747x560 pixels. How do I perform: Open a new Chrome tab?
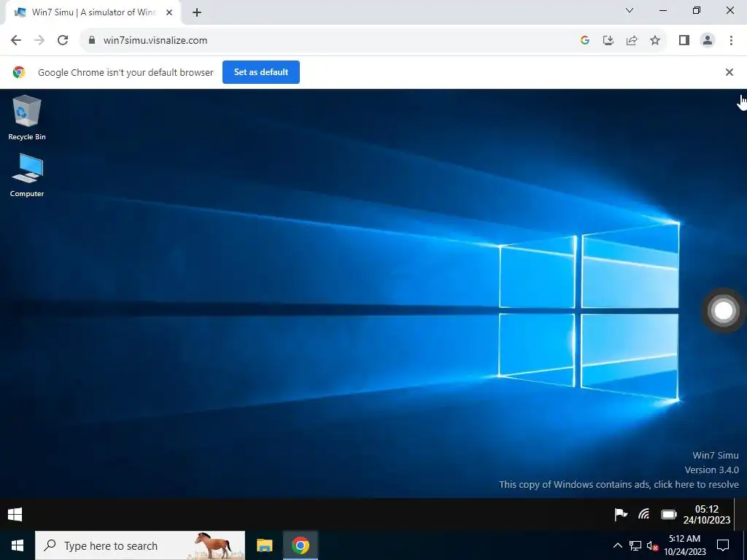tap(197, 12)
